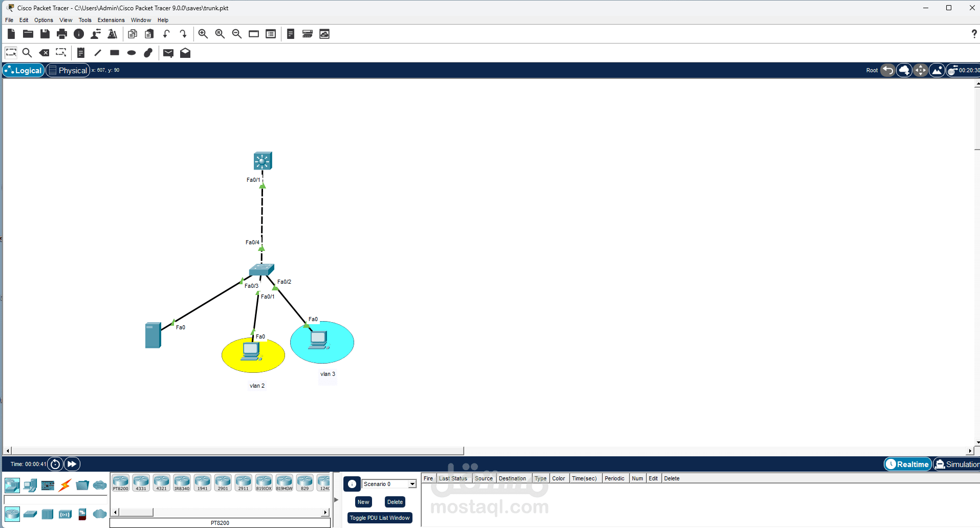Screen dimensions: 980x528
Task: Select the PC in the vlan 2 area
Action: [252, 351]
